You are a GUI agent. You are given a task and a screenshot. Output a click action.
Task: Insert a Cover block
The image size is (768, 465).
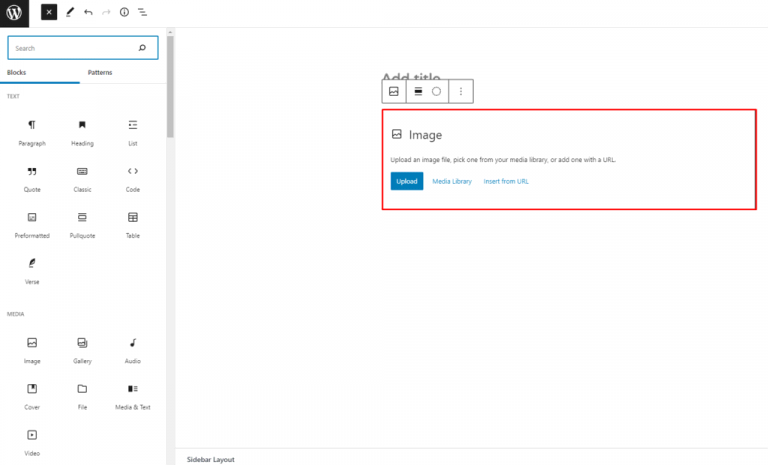(32, 397)
